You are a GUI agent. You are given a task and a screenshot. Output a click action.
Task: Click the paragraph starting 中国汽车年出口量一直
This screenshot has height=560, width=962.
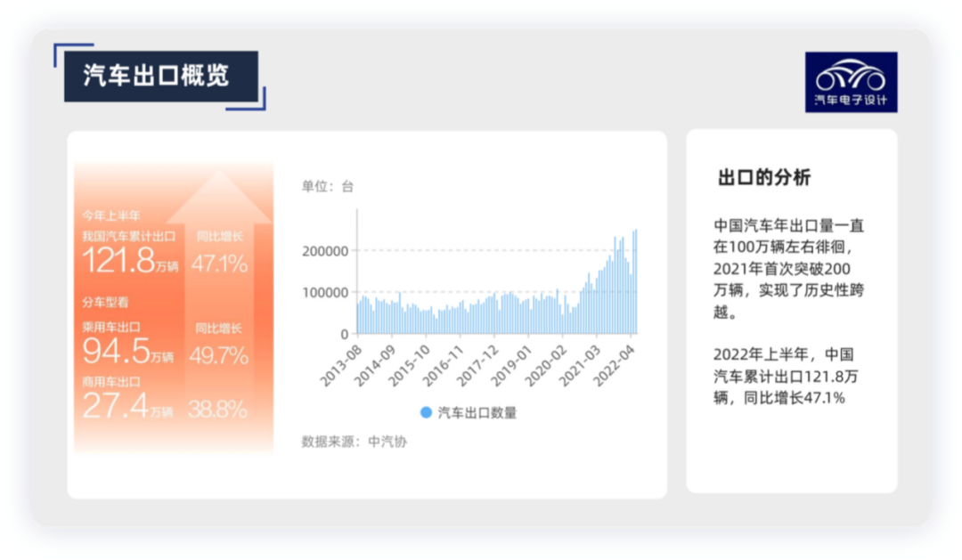[x=789, y=269]
